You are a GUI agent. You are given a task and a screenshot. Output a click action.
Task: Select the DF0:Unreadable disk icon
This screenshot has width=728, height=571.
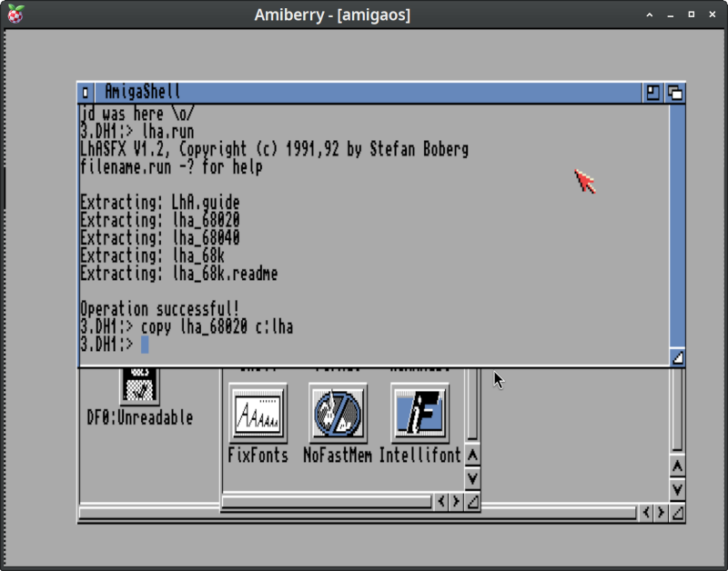click(x=140, y=386)
